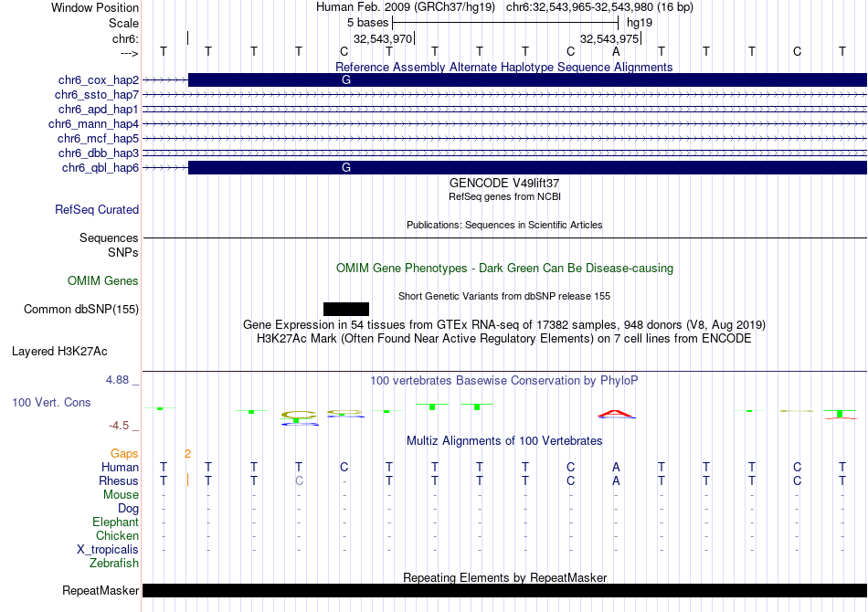Click the Dog species label
The image size is (868, 612).
click(128, 509)
